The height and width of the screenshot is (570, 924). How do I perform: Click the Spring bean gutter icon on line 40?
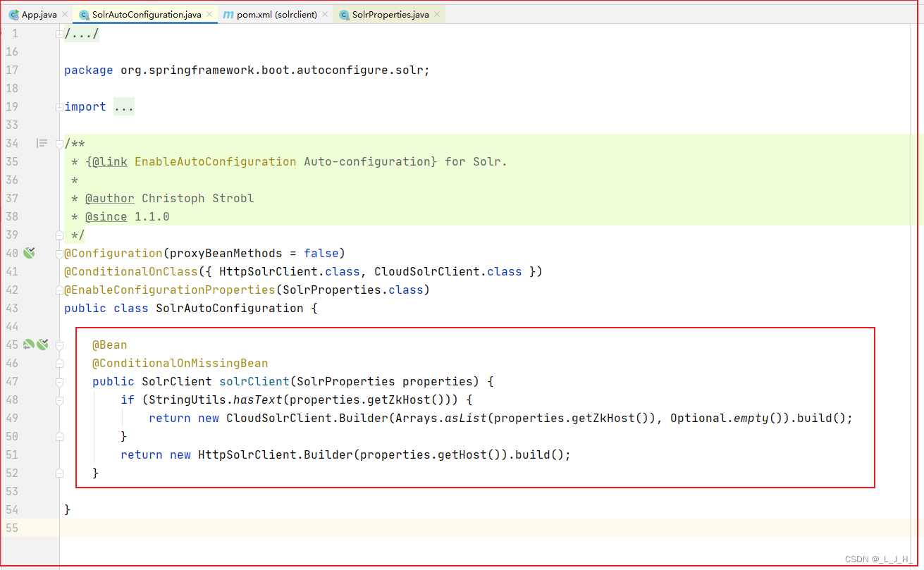pos(29,253)
